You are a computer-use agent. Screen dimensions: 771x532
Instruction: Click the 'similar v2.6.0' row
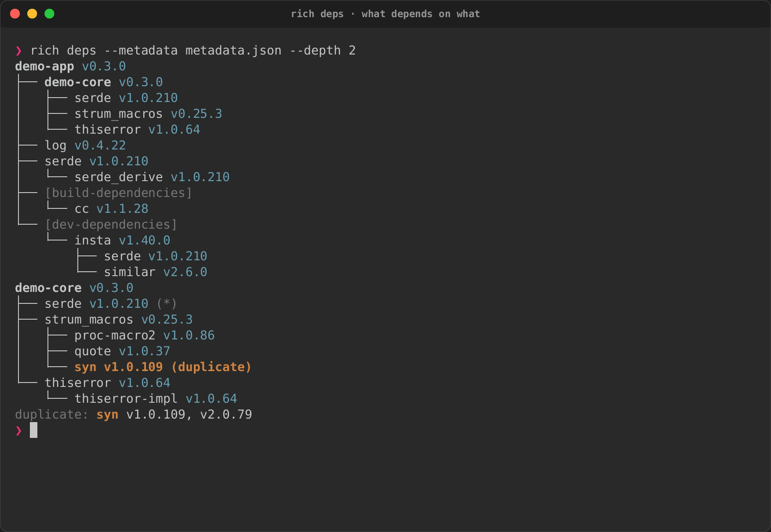pyautogui.click(x=156, y=272)
